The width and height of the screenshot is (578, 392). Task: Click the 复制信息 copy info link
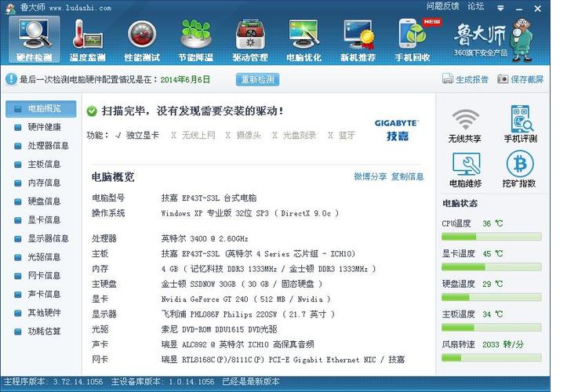(407, 176)
